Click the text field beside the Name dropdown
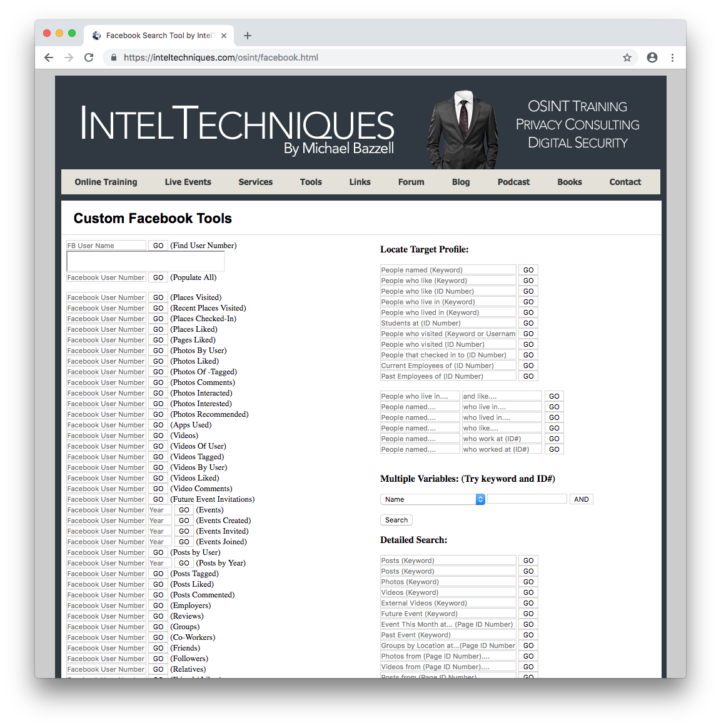This screenshot has width=721, height=728. [x=527, y=499]
